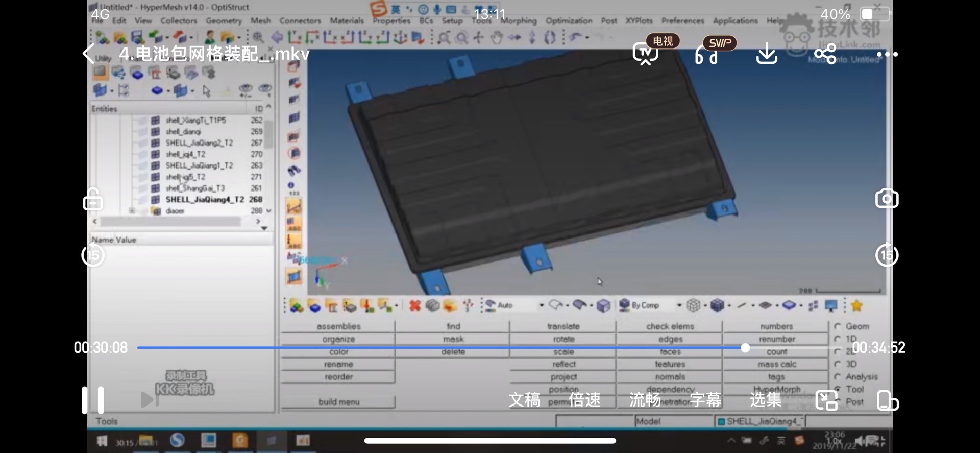This screenshot has height=453, width=980.
Task: Open the Collectors menu
Action: point(179,20)
